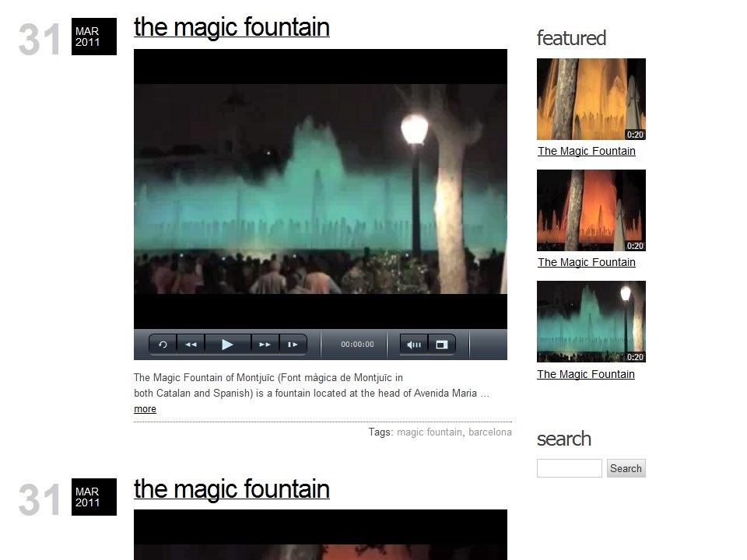This screenshot has width=747, height=560.
Task: Open second post title 'the magic fountain'
Action: (x=231, y=489)
